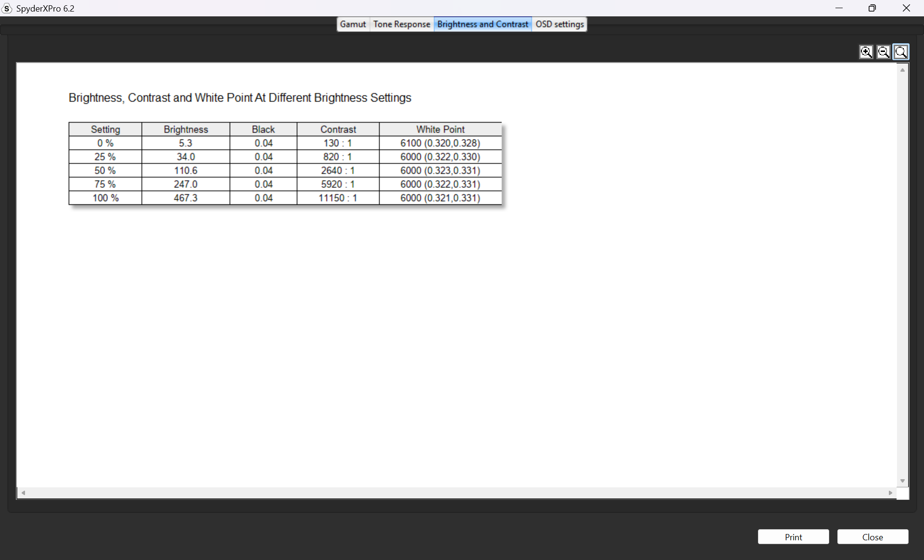
Task: Click the scroll down arrow on vertical scrollbar
Action: point(902,481)
